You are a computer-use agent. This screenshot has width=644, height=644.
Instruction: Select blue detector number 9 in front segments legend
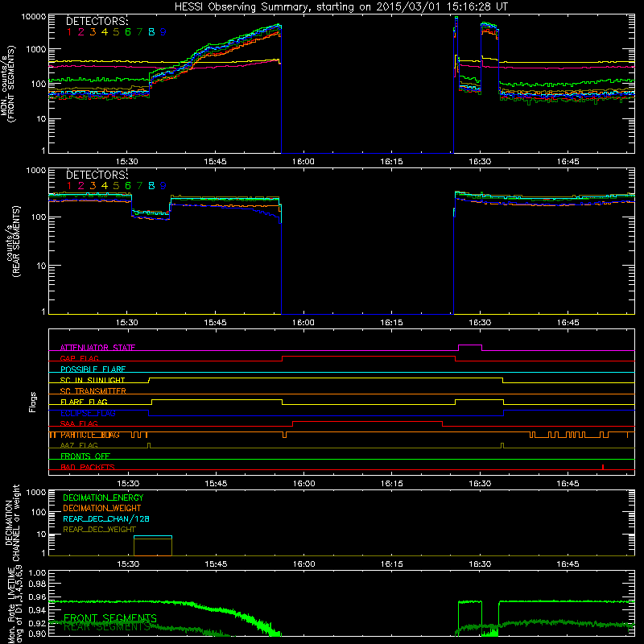163,32
